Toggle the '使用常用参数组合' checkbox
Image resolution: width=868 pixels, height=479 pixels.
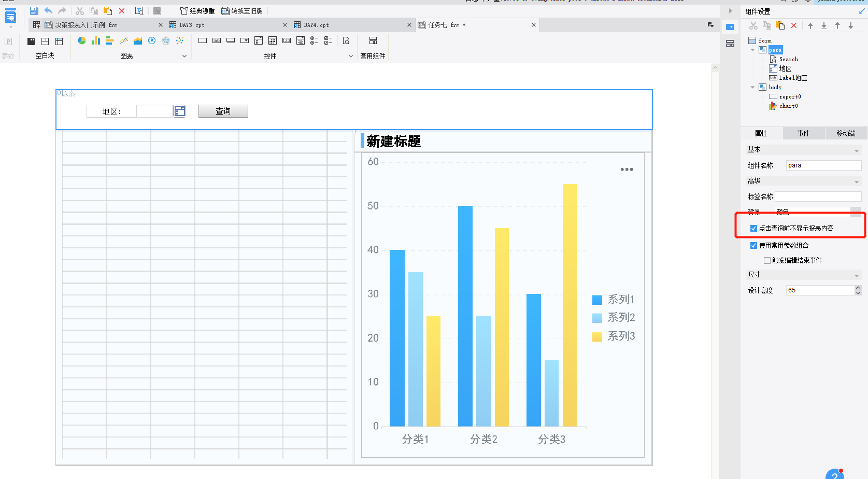point(753,245)
